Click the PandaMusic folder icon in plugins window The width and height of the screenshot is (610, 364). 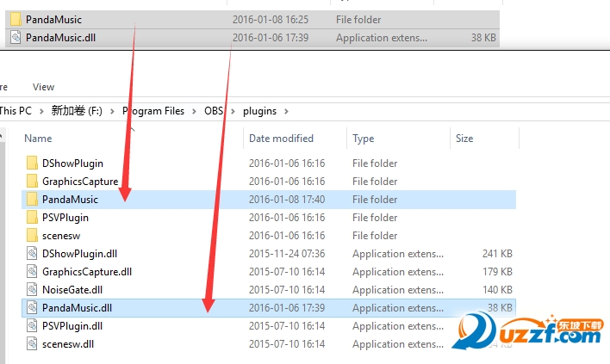[x=32, y=200]
